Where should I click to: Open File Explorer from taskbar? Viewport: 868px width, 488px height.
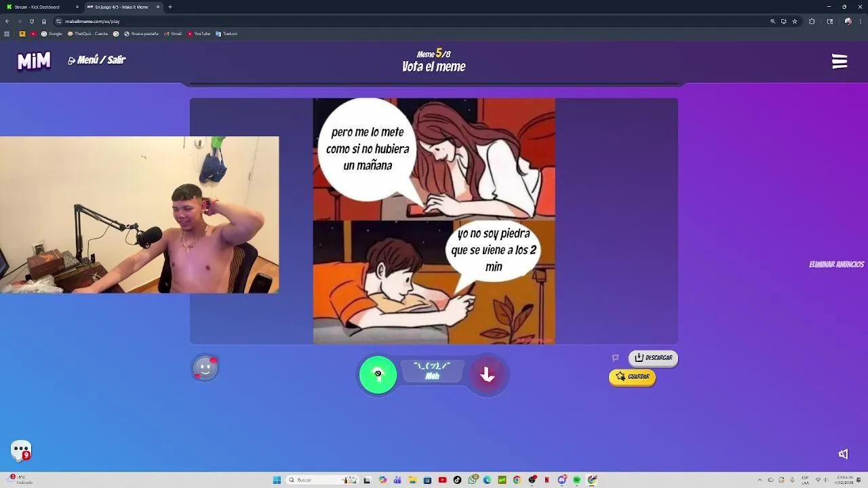[x=412, y=480]
